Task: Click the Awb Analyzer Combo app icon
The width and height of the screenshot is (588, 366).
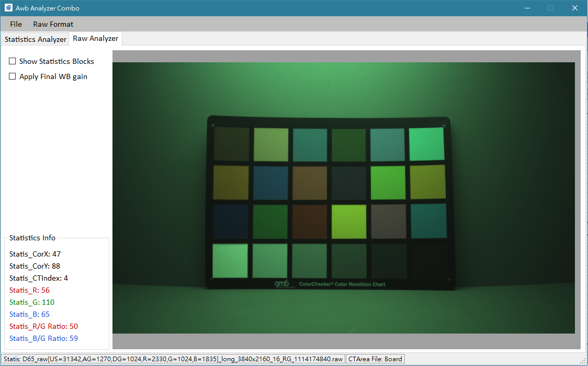Action: coord(8,8)
